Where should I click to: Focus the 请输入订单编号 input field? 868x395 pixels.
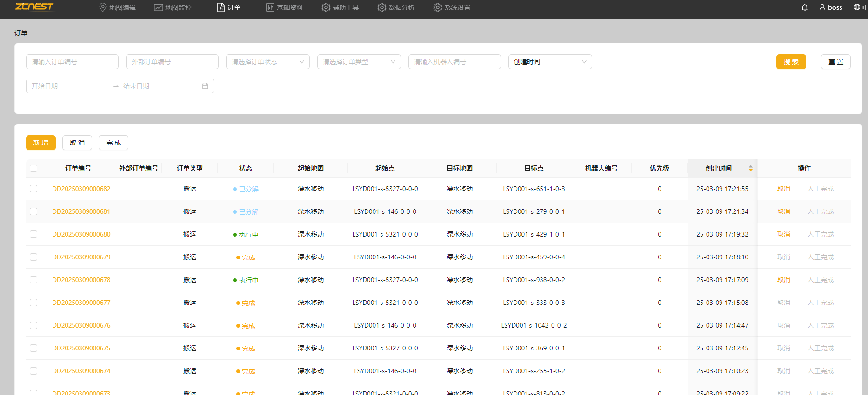72,62
